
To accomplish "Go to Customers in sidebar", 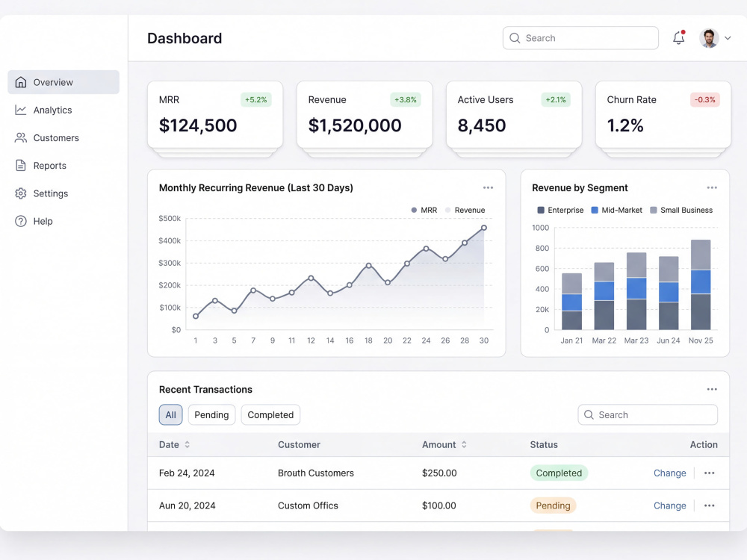I will click(x=63, y=137).
